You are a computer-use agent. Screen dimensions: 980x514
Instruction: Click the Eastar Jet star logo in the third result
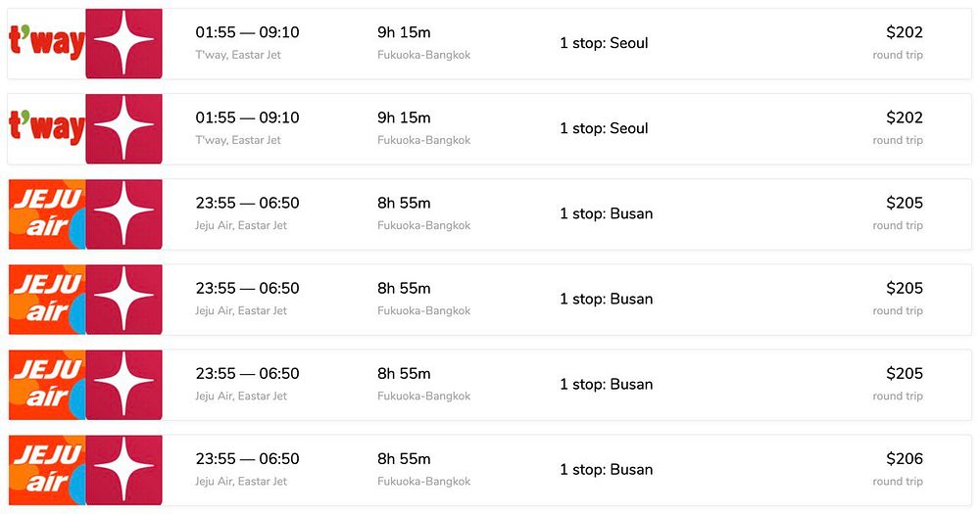(123, 213)
